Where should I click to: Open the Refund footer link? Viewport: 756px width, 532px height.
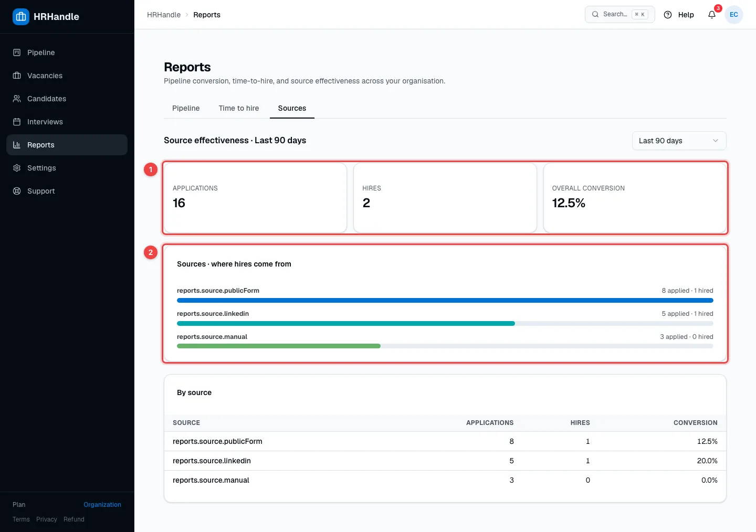74,519
